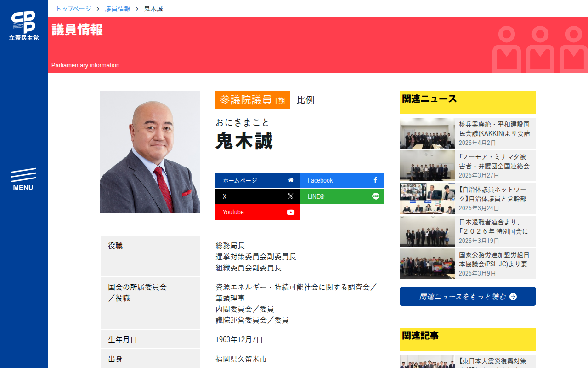Open the ホームページ link button
Viewport: 588px width, 368px height.
(257, 180)
